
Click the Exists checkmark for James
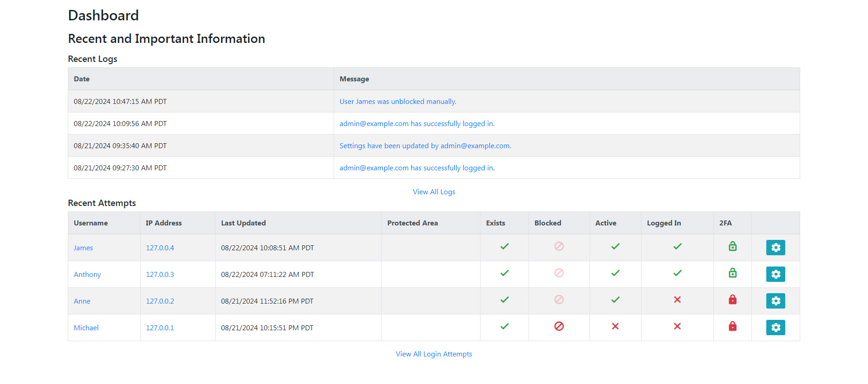(505, 246)
